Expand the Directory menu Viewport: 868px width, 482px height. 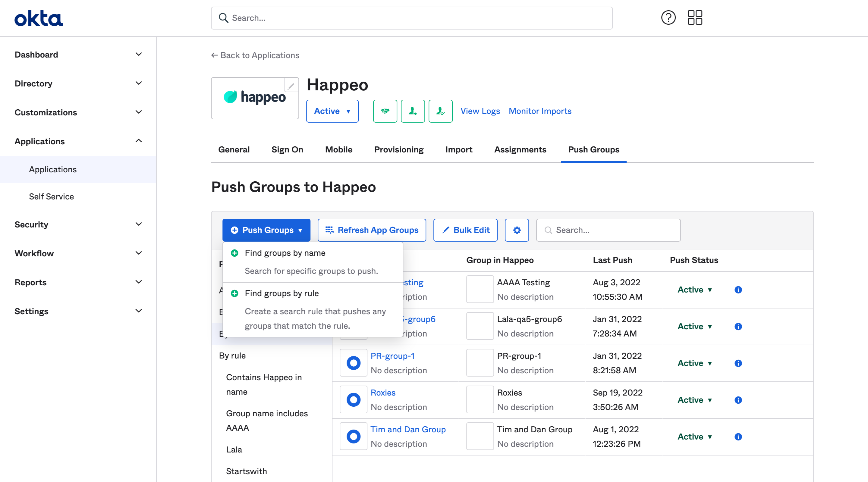click(x=78, y=83)
